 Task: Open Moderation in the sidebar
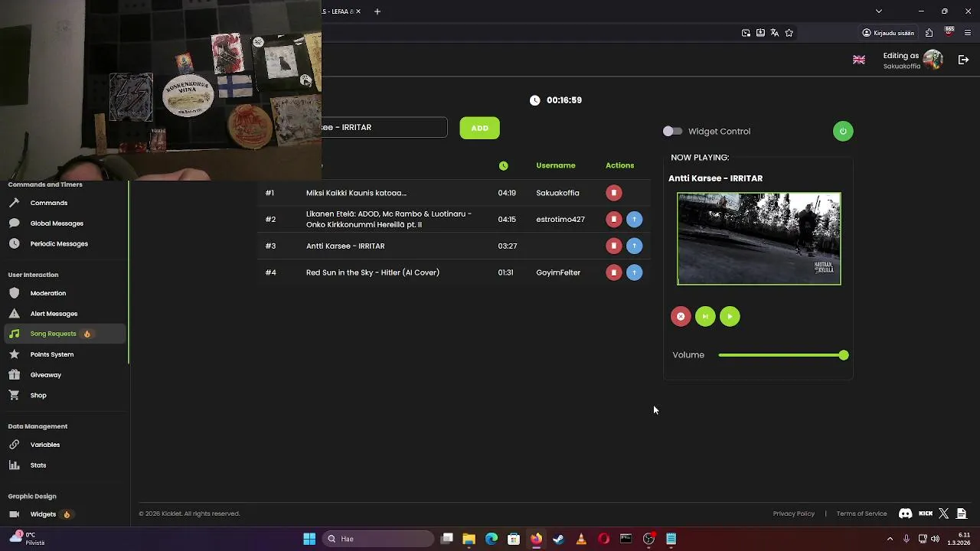(48, 293)
